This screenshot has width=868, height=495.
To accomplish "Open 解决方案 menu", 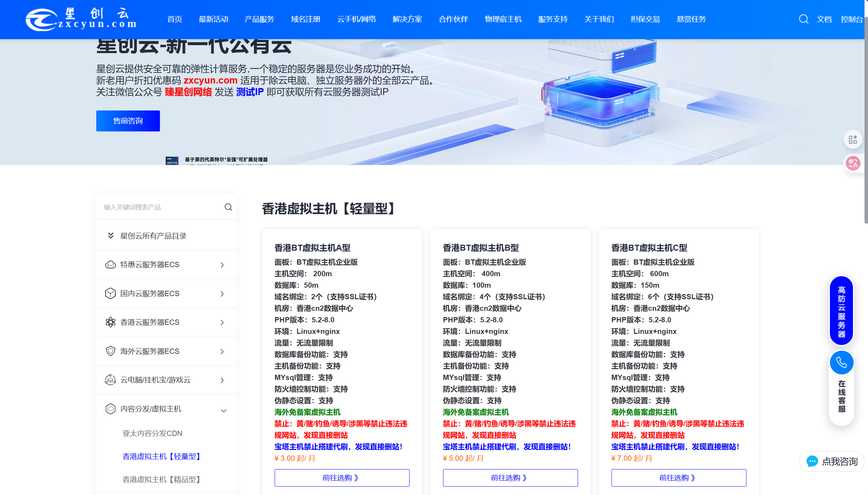I will point(407,19).
